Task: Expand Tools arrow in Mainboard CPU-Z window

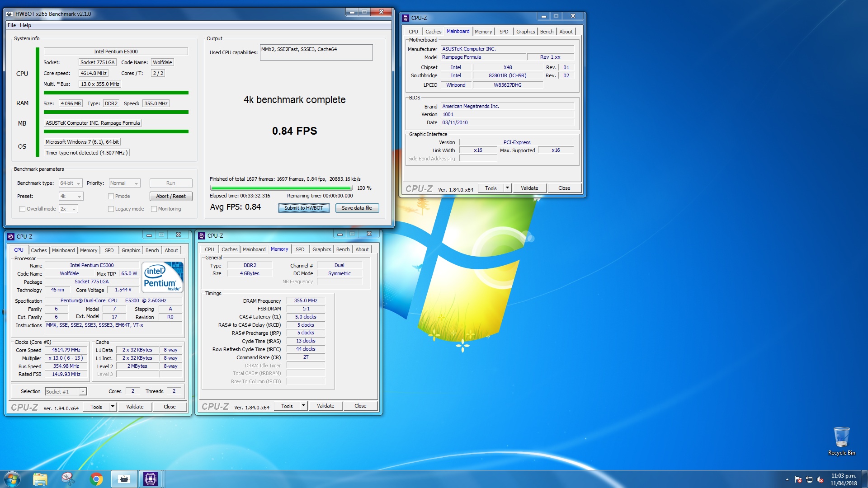Action: pyautogui.click(x=507, y=188)
